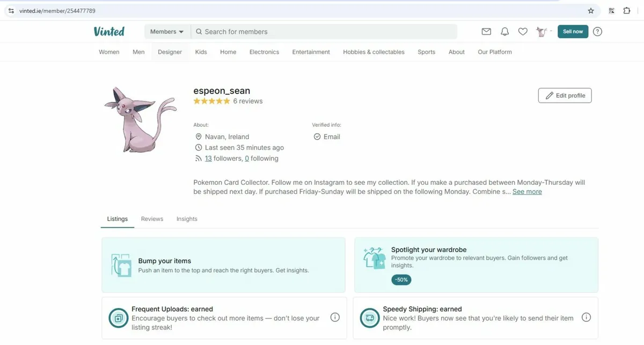This screenshot has width=644, height=345.
Task: Click the verified check icon beside Email
Action: [317, 137]
